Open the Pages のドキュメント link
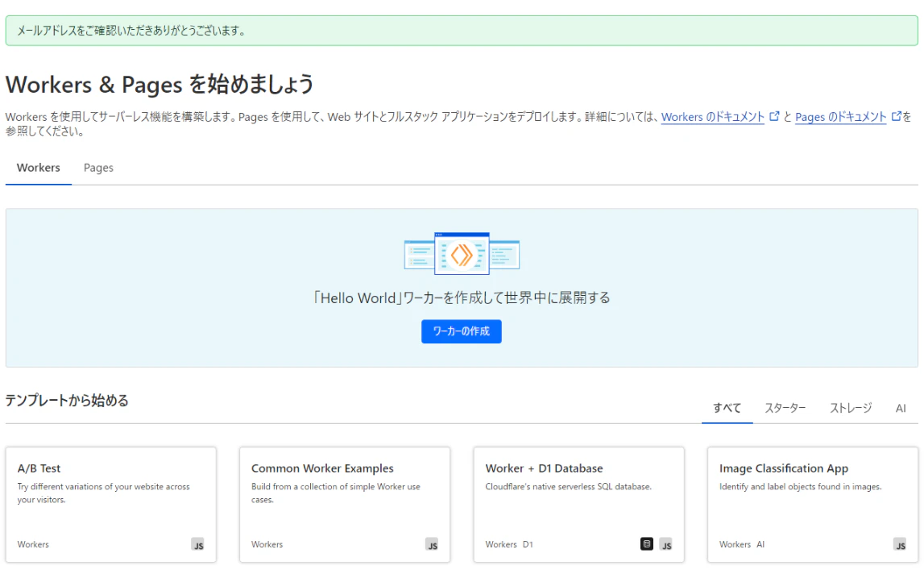This screenshot has width=924, height=570. click(840, 117)
